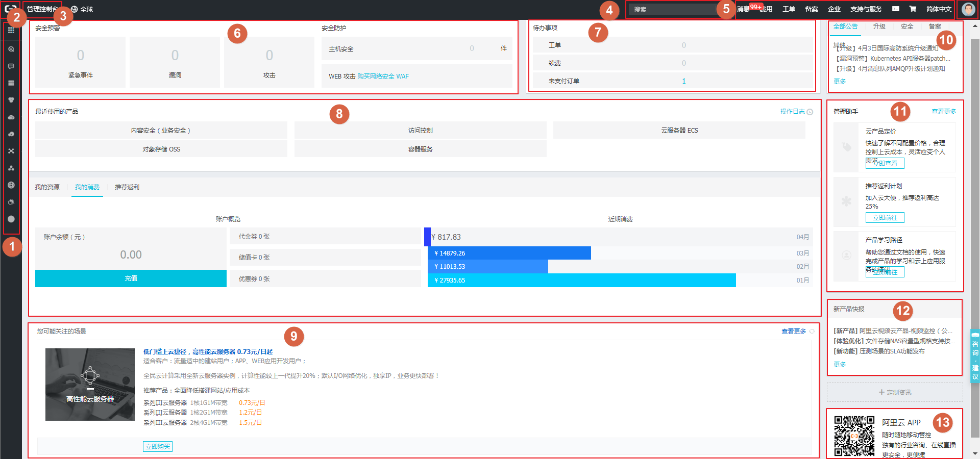Click the first cloud icon in sidebar
The image size is (980, 459).
[11, 117]
